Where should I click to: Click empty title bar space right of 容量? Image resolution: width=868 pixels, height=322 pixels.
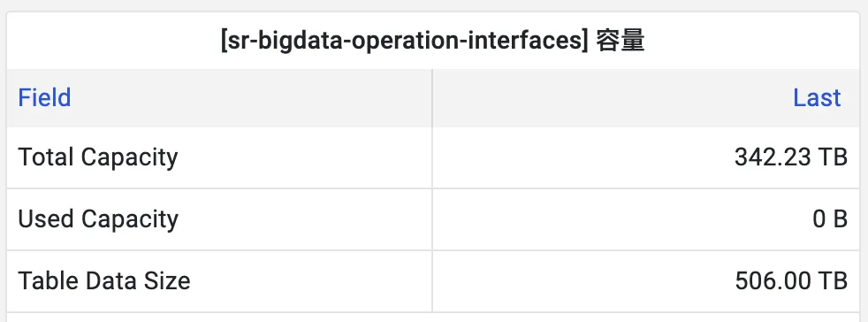click(753, 42)
